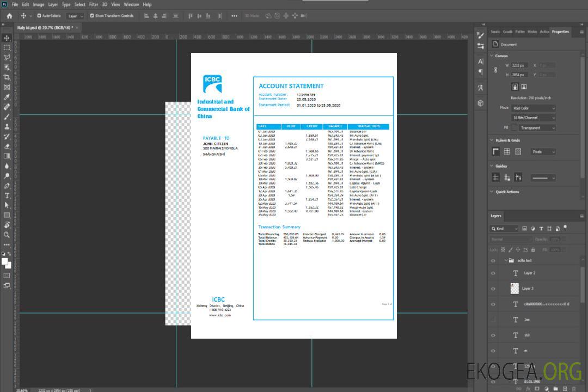
Task: Click portrait orientation canvas button
Action: [x=514, y=87]
